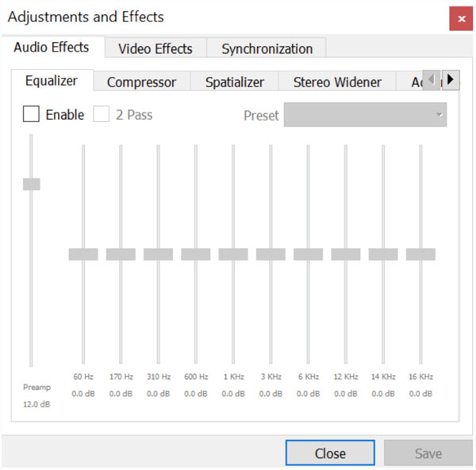Select the Compressor tab
The image size is (476, 470).
(141, 82)
